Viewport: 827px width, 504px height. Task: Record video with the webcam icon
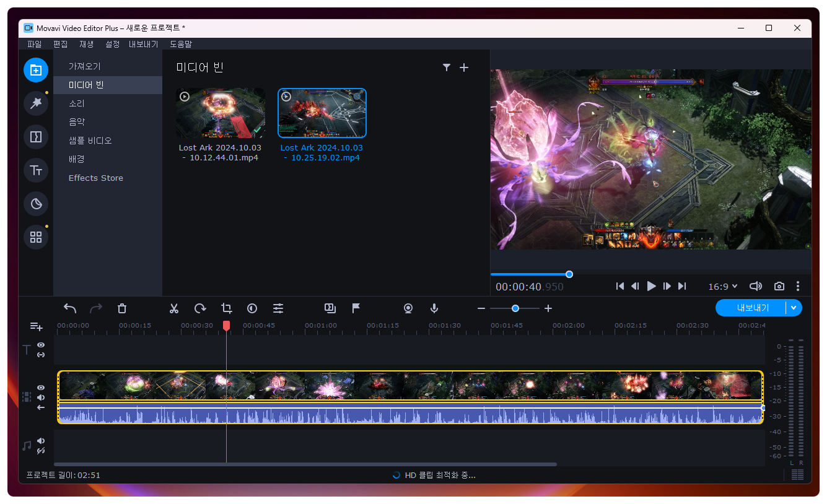(x=408, y=308)
